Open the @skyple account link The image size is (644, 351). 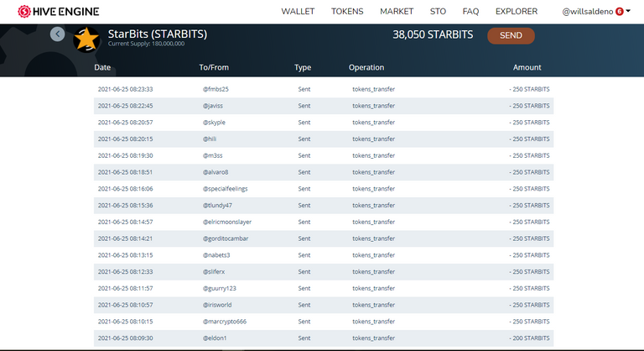[214, 123]
